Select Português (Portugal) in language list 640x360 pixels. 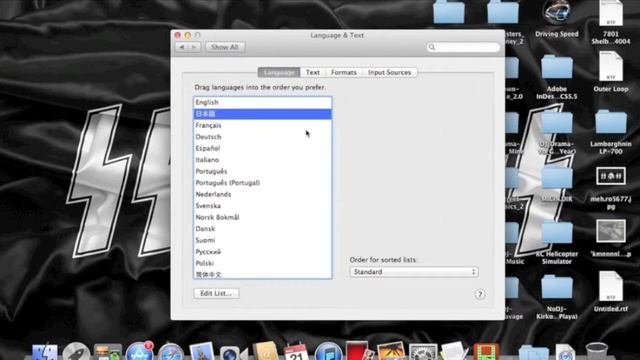(263, 183)
